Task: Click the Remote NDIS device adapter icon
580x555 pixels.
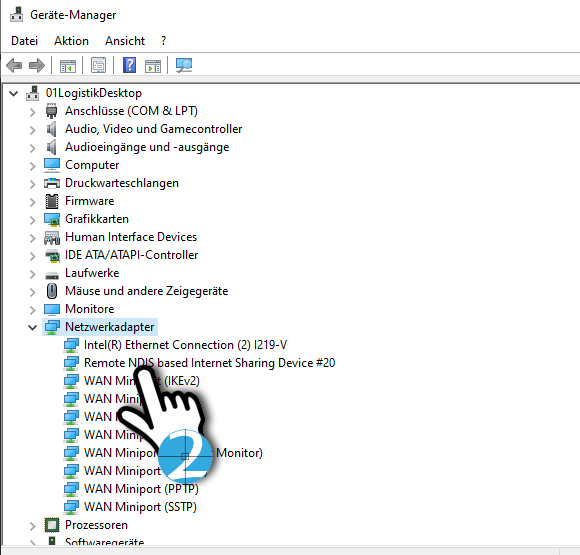Action: 71,363
